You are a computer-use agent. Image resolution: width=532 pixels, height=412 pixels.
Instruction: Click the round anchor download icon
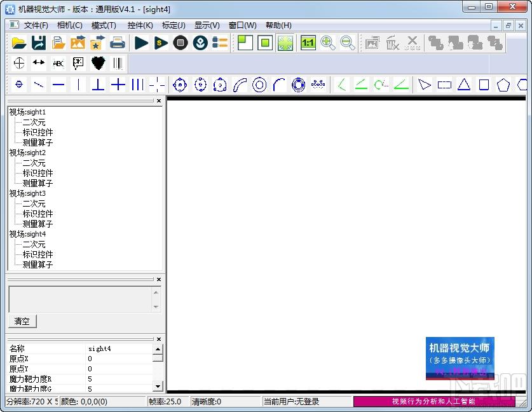tap(200, 43)
